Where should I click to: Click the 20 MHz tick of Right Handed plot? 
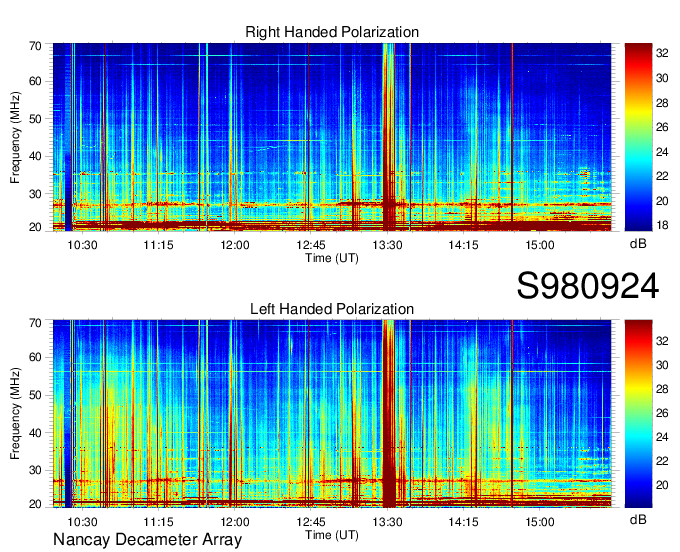click(x=35, y=227)
